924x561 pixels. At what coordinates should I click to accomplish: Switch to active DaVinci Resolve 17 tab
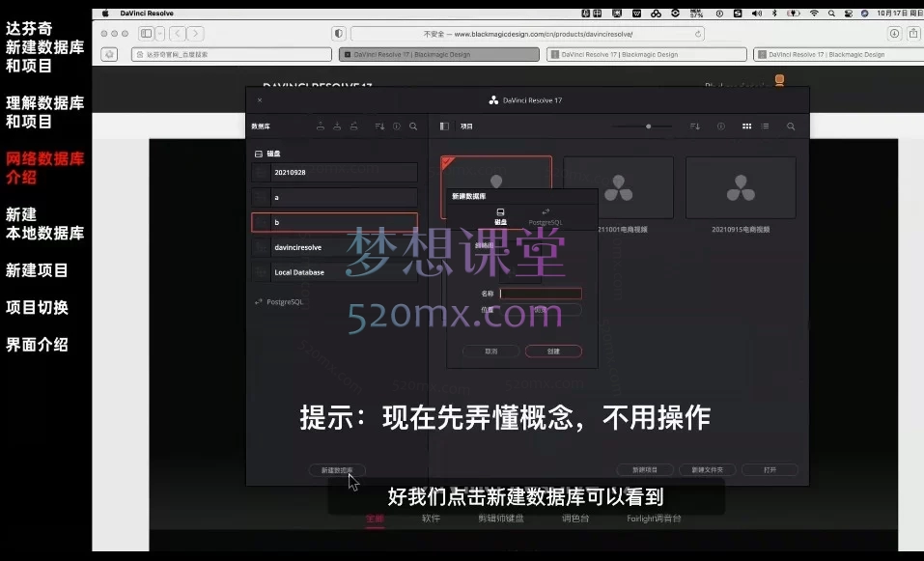click(x=439, y=54)
